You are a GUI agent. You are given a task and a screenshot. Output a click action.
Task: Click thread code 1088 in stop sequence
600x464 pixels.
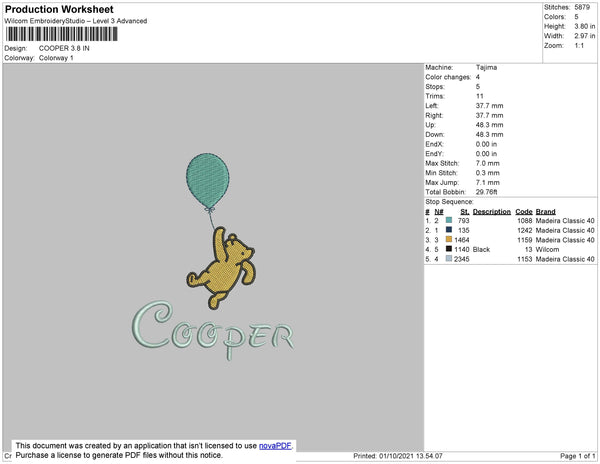pyautogui.click(x=525, y=221)
